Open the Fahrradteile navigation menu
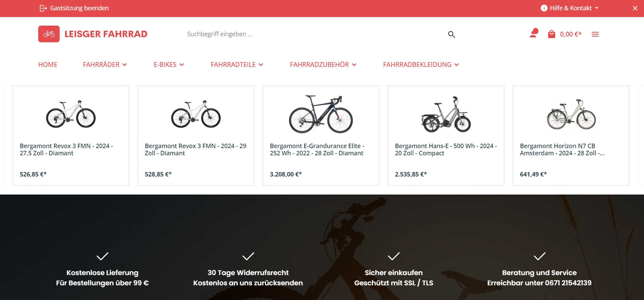The width and height of the screenshot is (644, 300). point(237,65)
